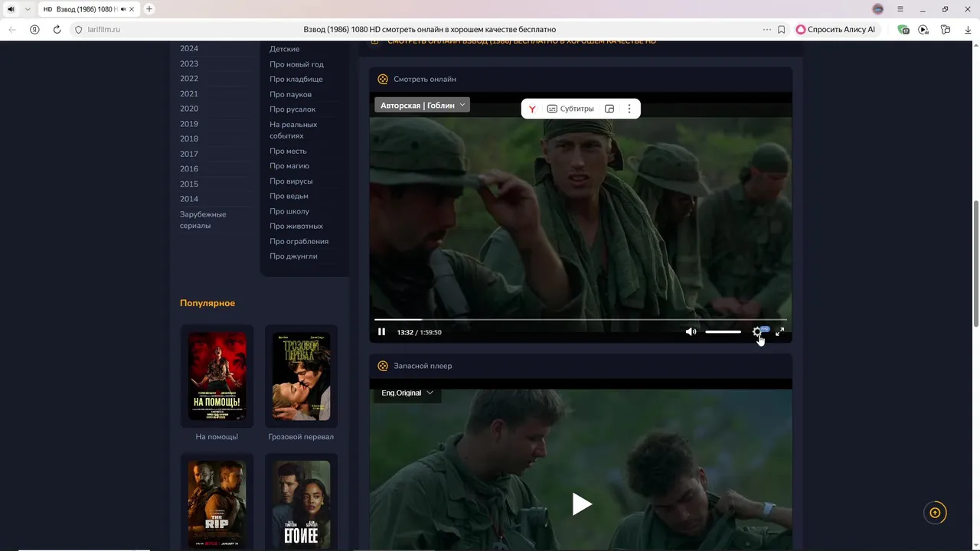The height and width of the screenshot is (551, 980).
Task: Open the 2023 year category
Action: click(x=189, y=64)
